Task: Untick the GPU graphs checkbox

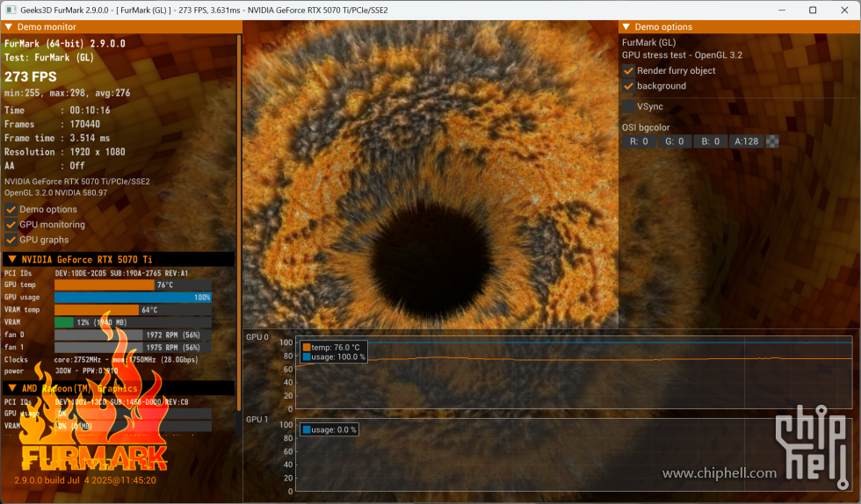Action: (11, 240)
